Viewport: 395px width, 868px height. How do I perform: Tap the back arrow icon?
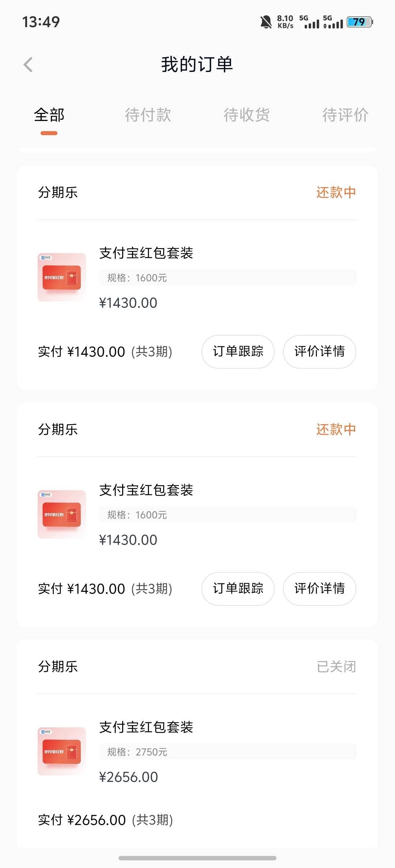pos(28,65)
